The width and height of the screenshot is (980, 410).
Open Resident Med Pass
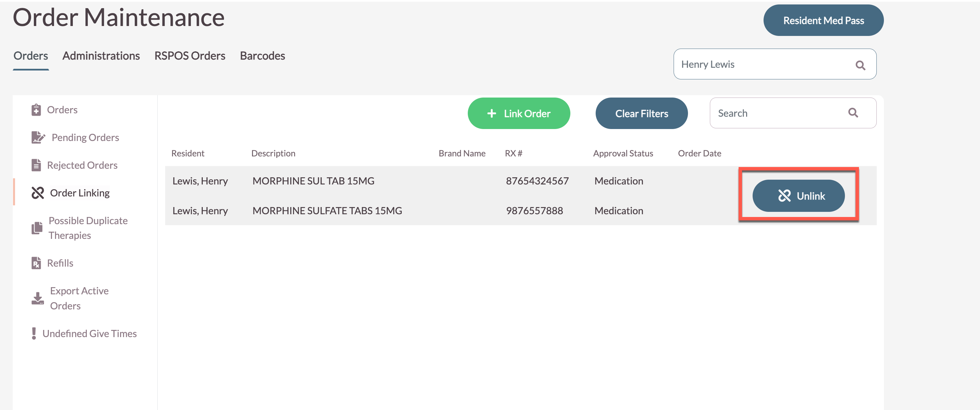pyautogui.click(x=823, y=21)
